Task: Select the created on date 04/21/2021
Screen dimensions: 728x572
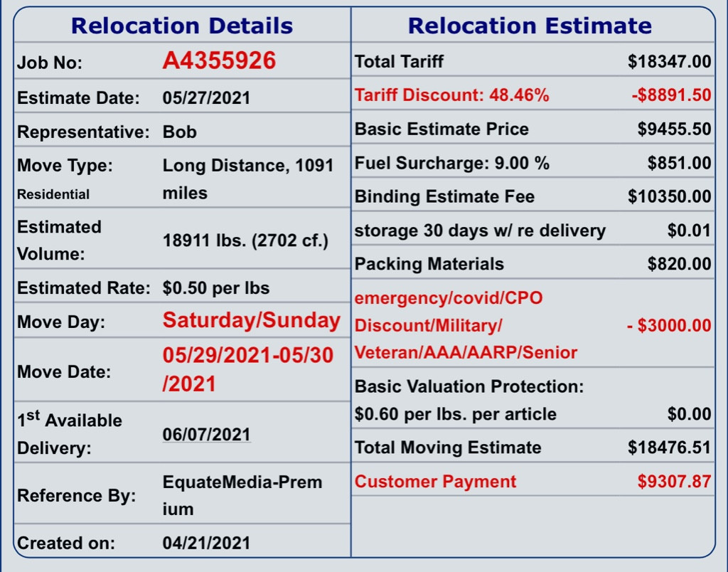Action: [206, 543]
